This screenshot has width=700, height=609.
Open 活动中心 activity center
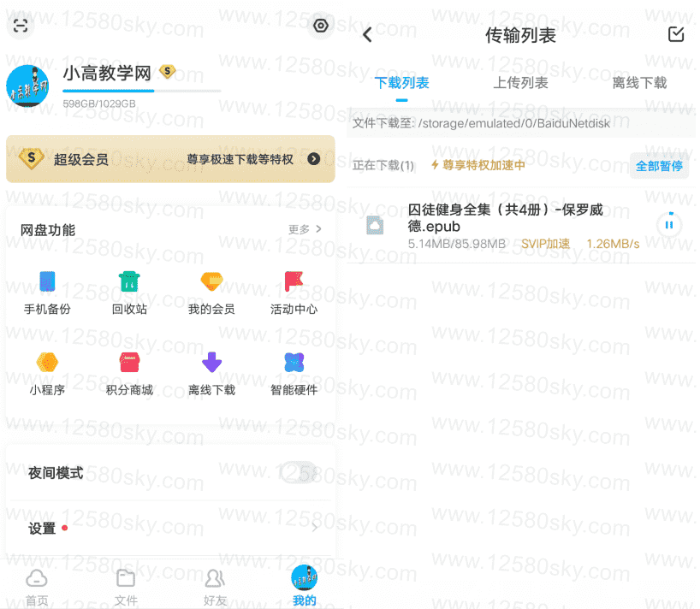(294, 293)
